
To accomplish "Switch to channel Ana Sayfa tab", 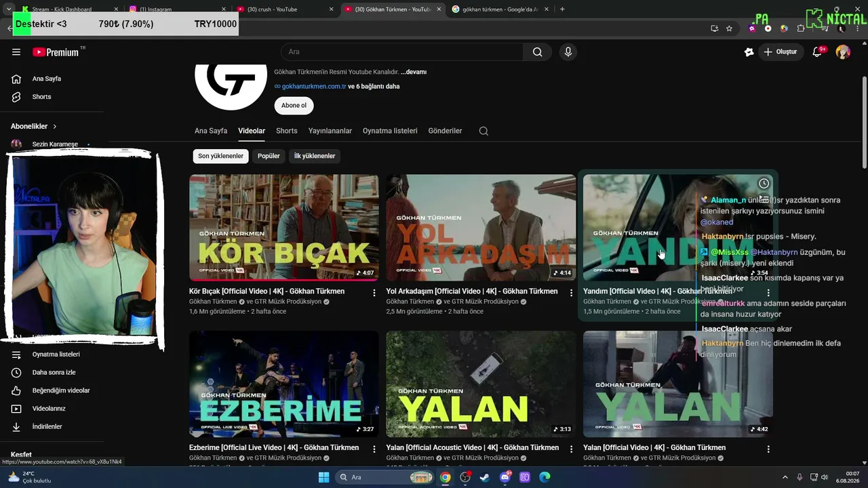I will (x=211, y=131).
